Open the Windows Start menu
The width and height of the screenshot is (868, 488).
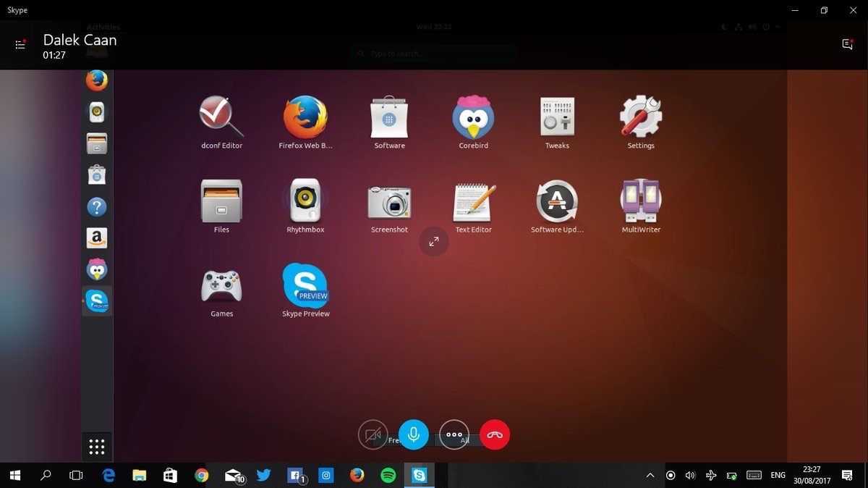click(15, 475)
